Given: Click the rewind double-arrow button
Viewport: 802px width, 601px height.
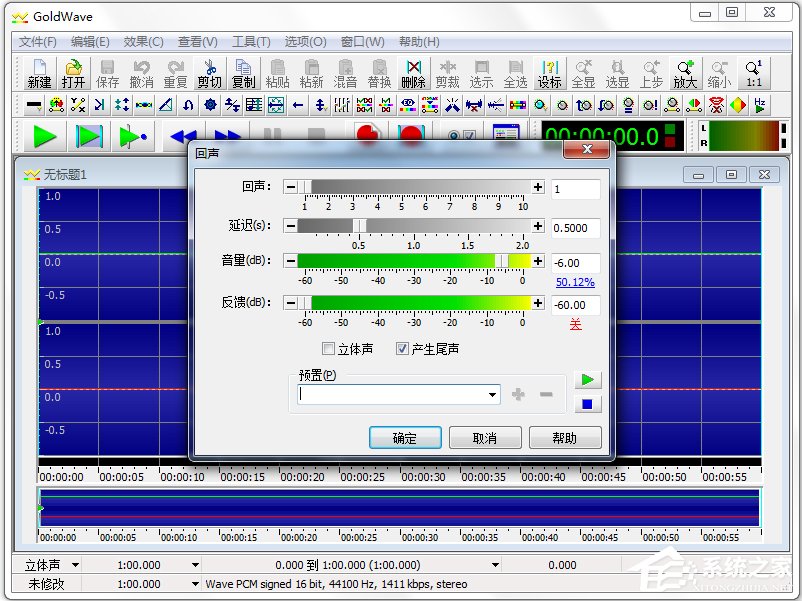Looking at the screenshot, I should click(183, 137).
